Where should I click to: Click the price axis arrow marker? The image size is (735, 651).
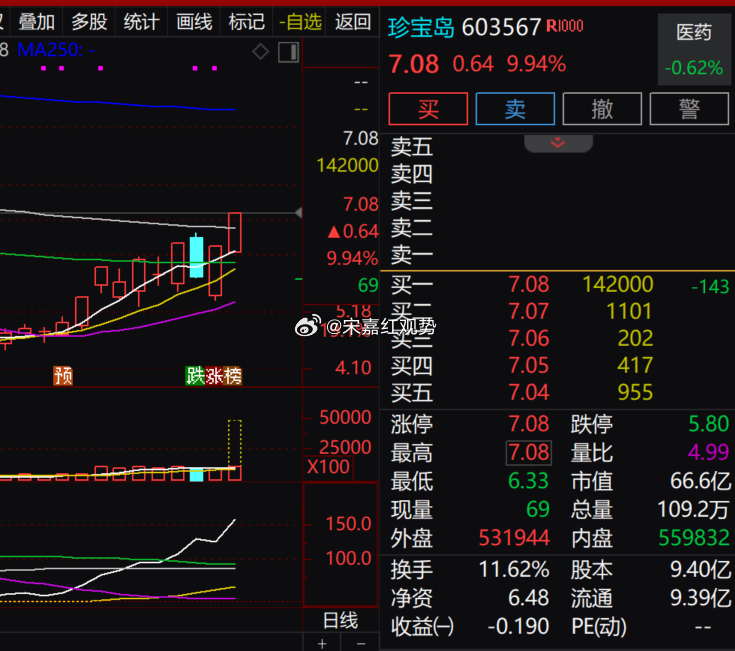298,213
